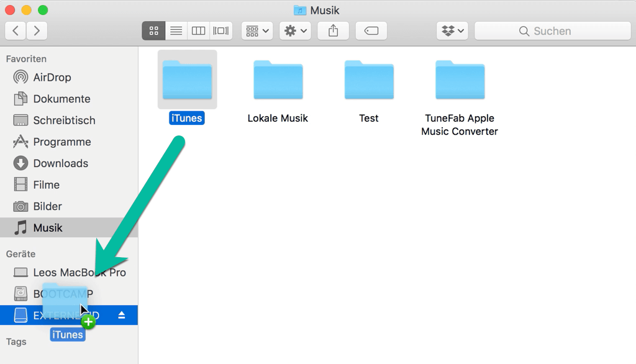This screenshot has width=636, height=364.
Task: Click TuneFab Apple Music Converter name label
Action: point(460,125)
